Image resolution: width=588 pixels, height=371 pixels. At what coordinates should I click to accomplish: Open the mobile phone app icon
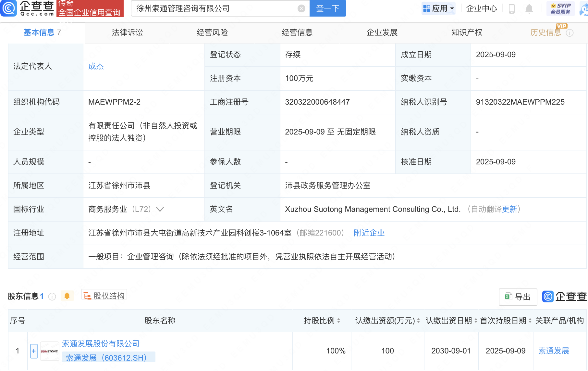point(512,8)
